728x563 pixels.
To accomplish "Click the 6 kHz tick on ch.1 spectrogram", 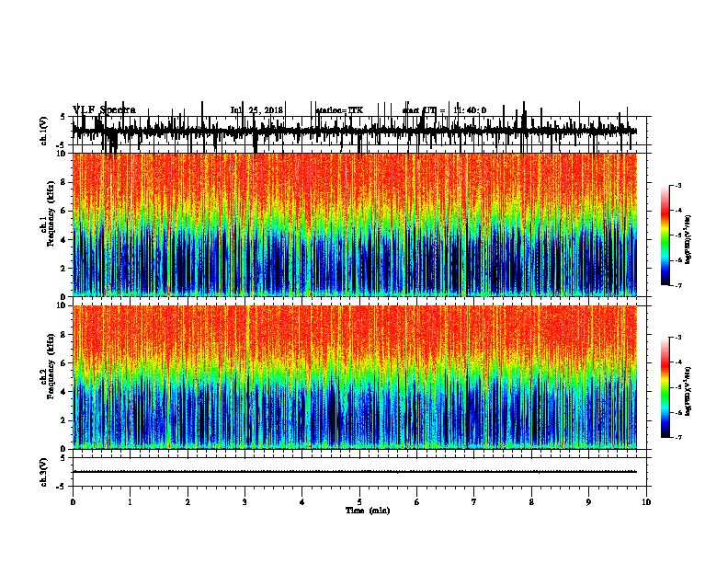I will [64, 211].
